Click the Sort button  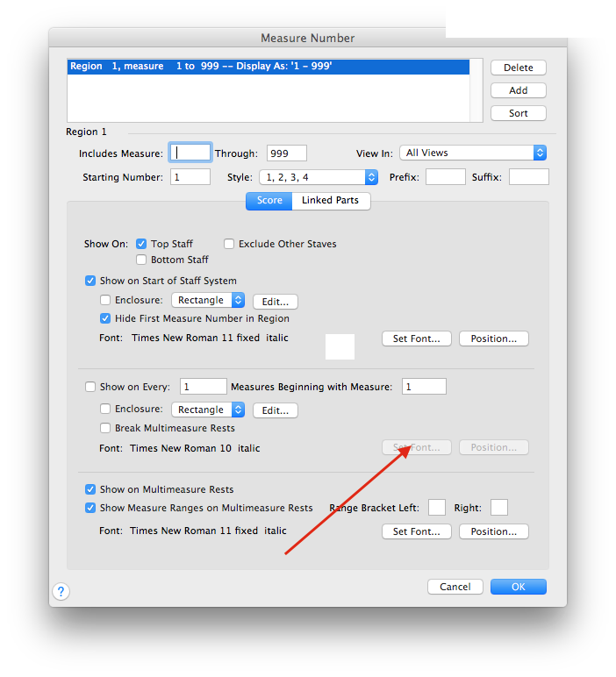coord(518,113)
